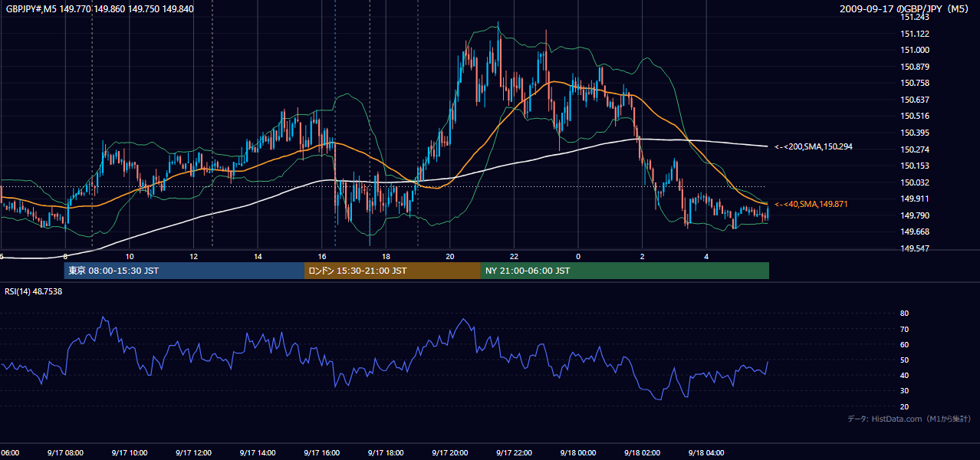Screen dimensions: 980x460
Task: Click RSI axis level 20
Action: click(x=905, y=406)
